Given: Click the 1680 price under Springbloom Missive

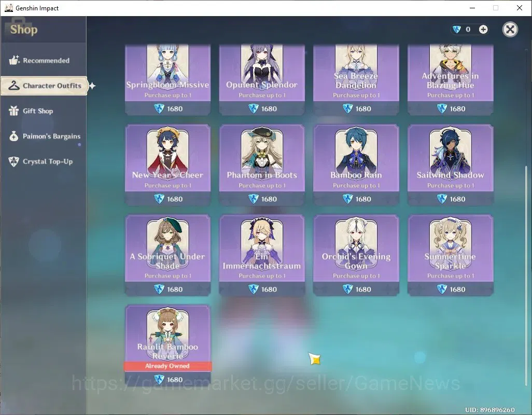Looking at the screenshot, I should point(175,109).
